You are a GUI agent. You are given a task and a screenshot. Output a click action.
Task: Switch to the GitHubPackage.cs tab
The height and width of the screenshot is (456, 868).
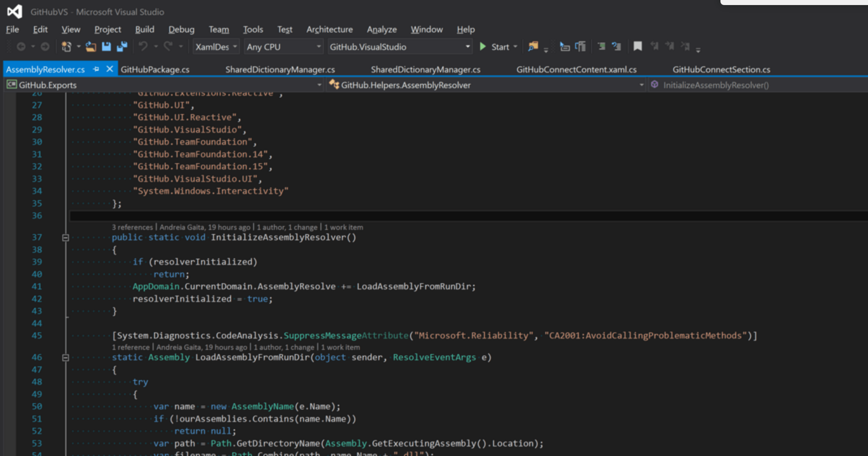(x=156, y=69)
